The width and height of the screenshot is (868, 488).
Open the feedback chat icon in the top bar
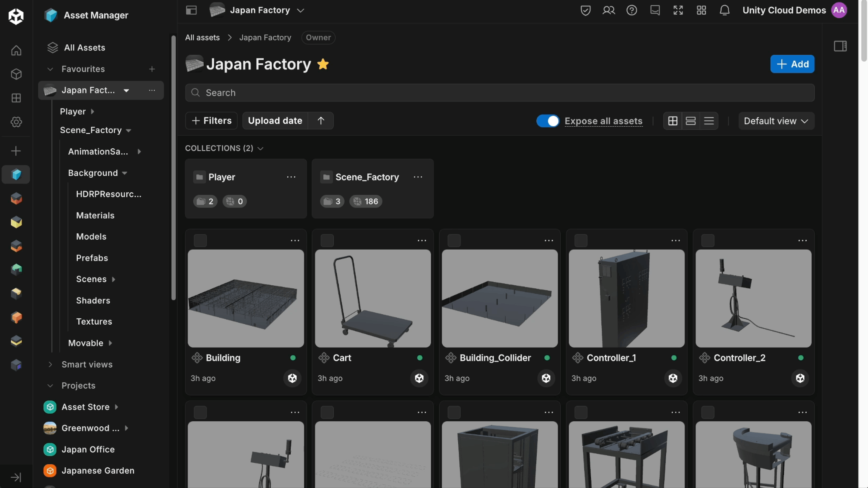point(655,11)
